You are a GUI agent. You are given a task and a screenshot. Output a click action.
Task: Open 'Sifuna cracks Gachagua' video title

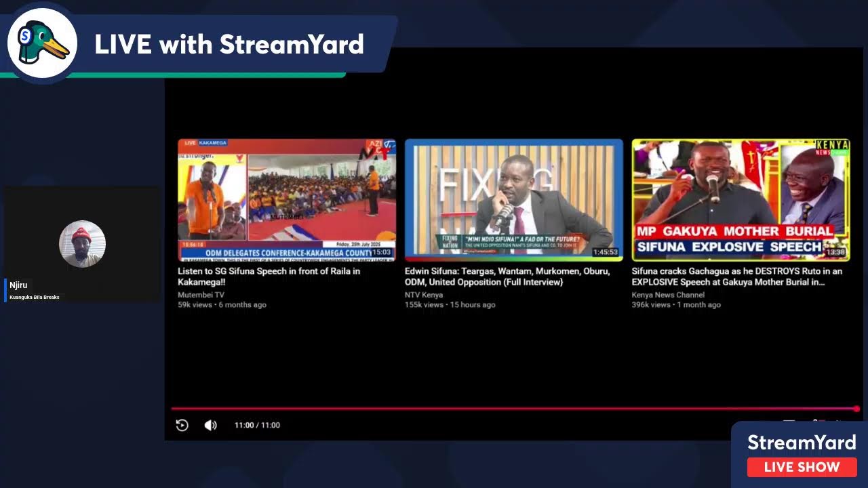coord(737,277)
